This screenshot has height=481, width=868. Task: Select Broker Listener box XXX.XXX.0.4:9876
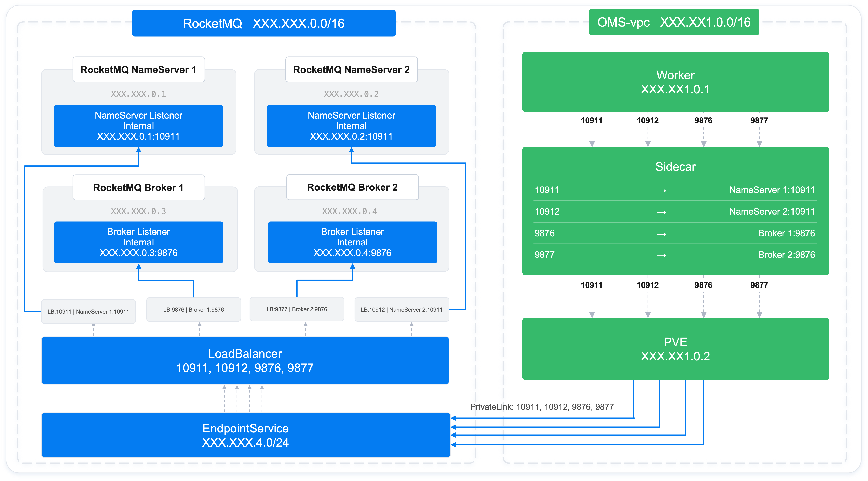[x=352, y=242]
